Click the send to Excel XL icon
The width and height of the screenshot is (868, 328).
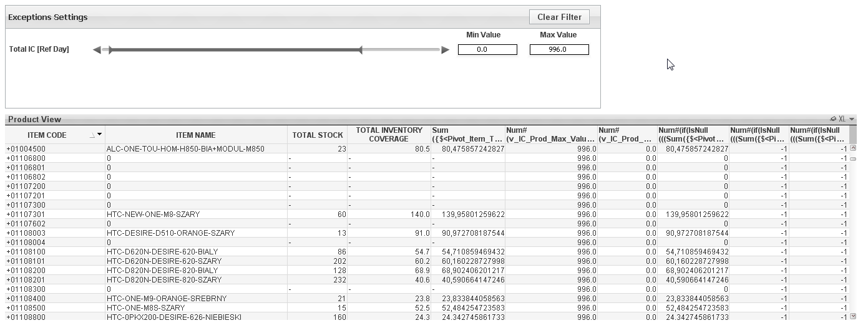click(842, 119)
